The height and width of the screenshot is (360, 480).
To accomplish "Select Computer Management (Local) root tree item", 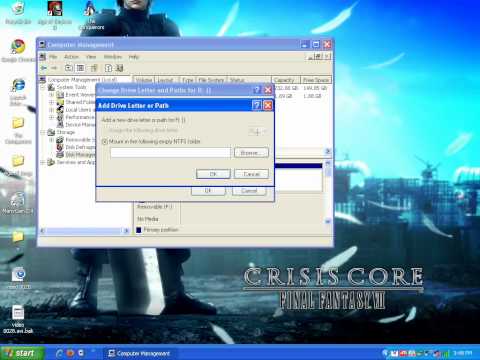I will point(82,80).
